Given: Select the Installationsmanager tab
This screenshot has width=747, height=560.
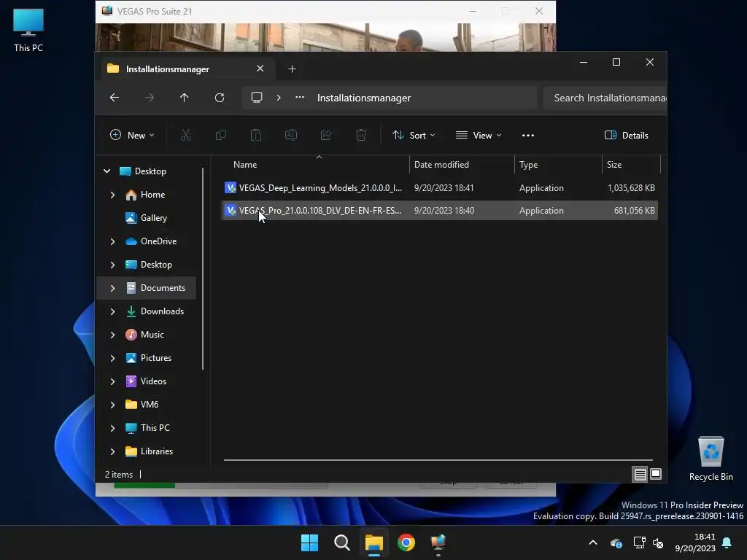Looking at the screenshot, I should 186,69.
